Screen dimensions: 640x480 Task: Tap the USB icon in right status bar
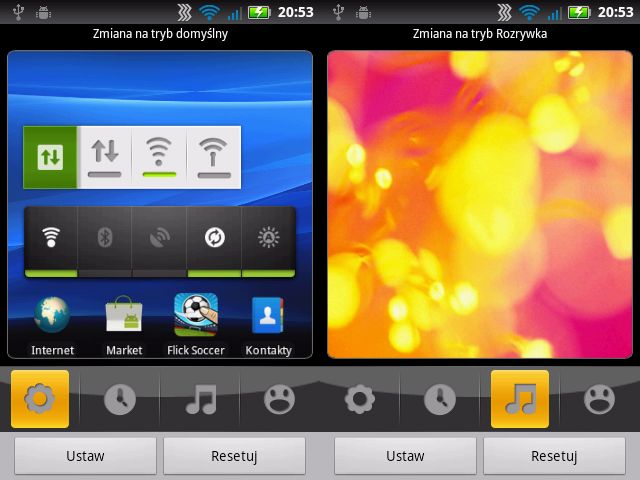(338, 12)
